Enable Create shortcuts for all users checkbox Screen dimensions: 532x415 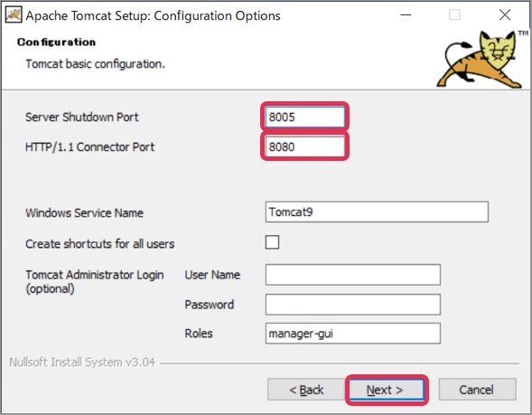[x=272, y=242]
